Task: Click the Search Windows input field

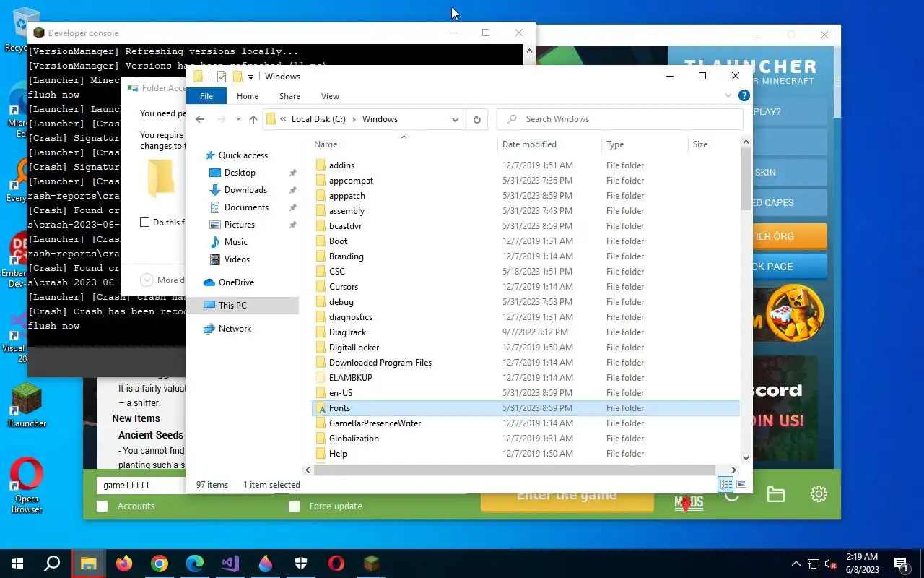Action: (x=620, y=119)
